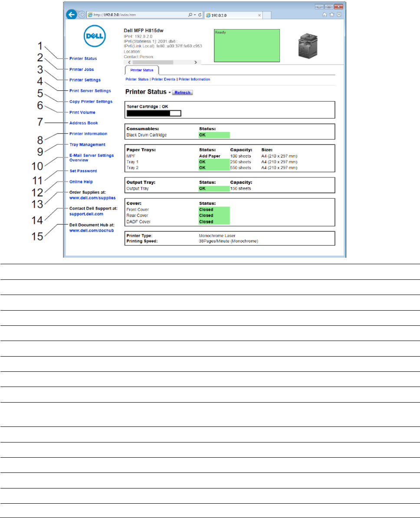The image size is (420, 518).
Task: Click Output Tray OK status cell
Action: pyautogui.click(x=214, y=189)
